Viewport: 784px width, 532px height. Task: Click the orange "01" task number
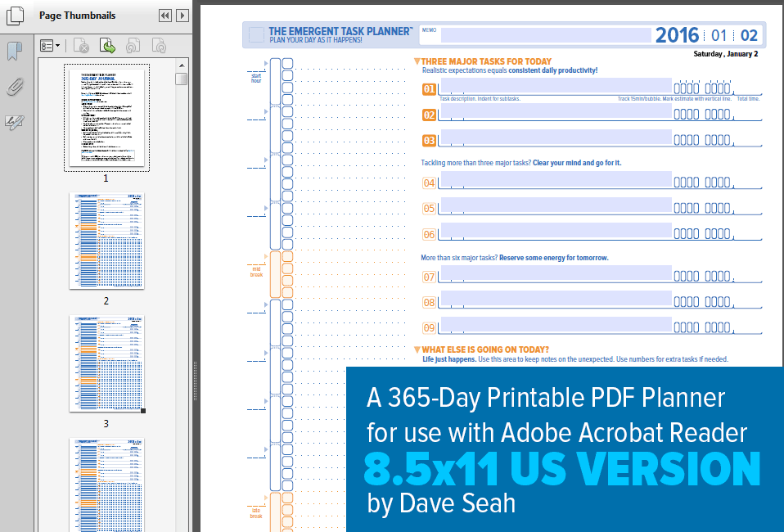(429, 89)
